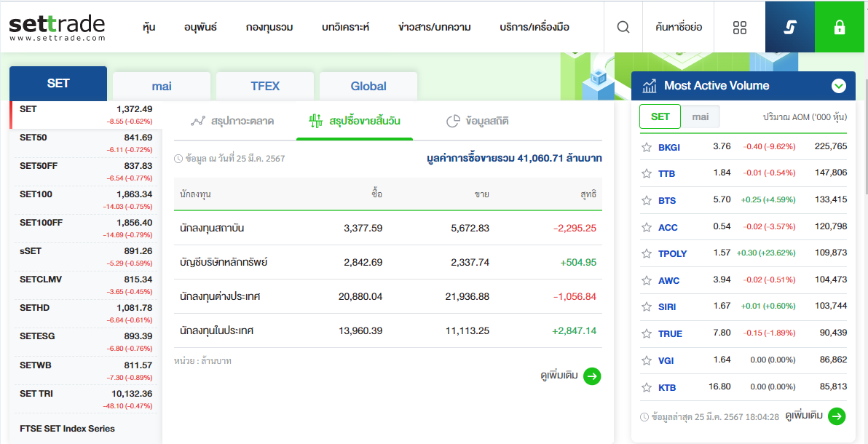This screenshot has height=444, width=868.
Task: Open the บริการ/เครื่องมือ menu
Action: (534, 27)
